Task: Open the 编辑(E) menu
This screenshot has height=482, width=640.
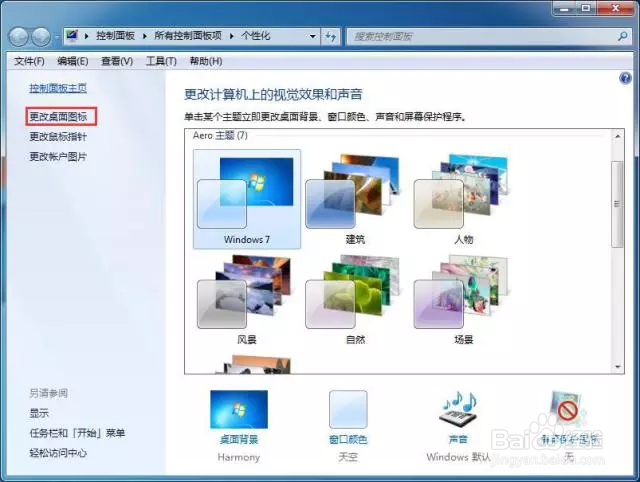Action: [x=73, y=61]
